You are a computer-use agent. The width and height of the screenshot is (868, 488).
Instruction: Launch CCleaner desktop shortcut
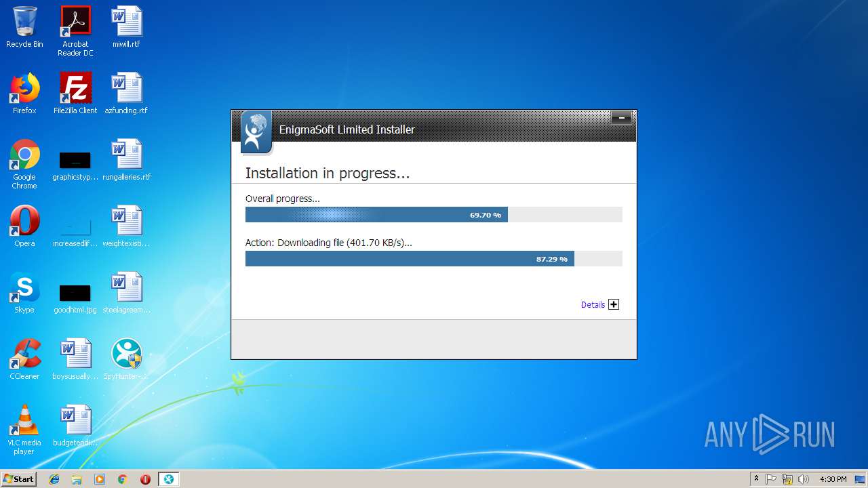(x=24, y=359)
